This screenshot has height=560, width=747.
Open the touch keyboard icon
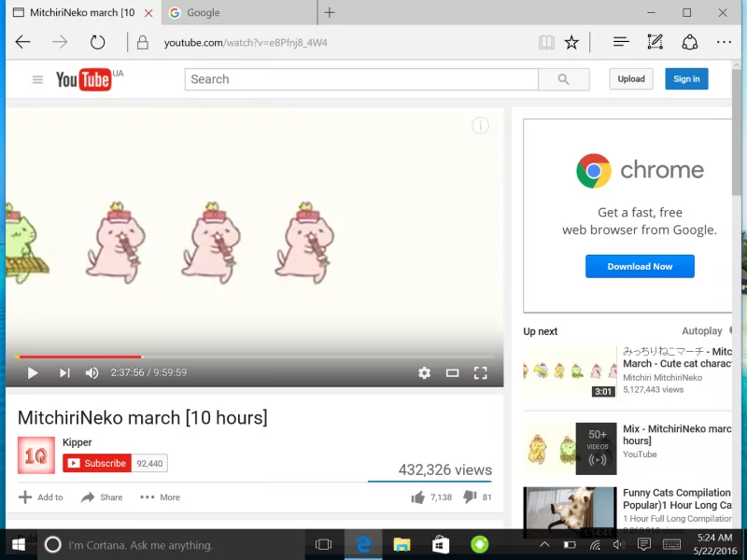click(x=671, y=544)
